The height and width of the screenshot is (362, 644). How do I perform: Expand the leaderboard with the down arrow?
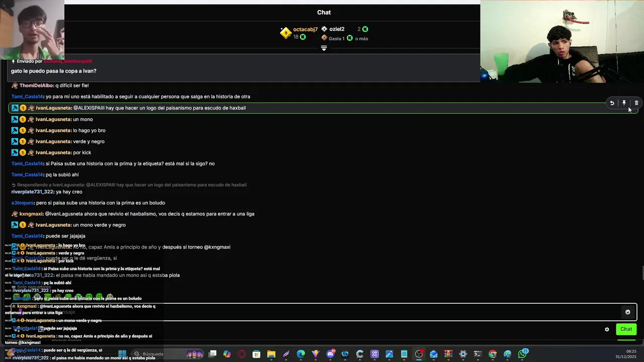tap(324, 48)
